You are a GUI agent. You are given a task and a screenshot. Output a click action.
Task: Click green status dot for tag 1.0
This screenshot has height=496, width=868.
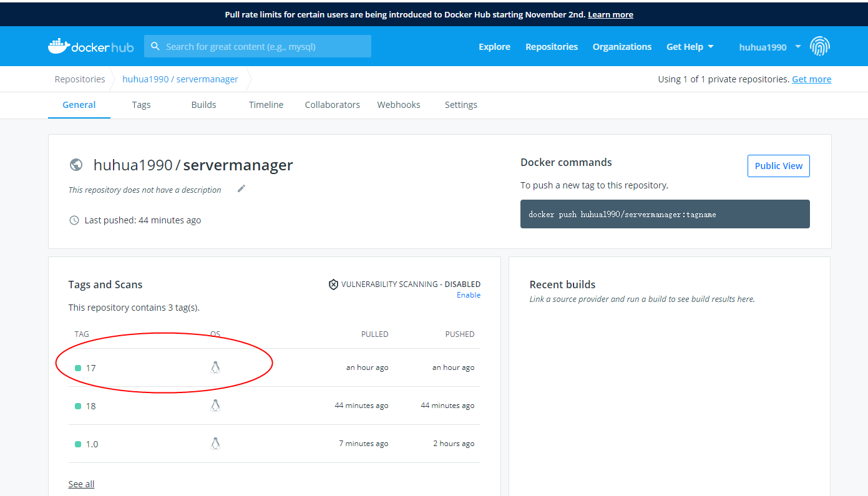[78, 444]
